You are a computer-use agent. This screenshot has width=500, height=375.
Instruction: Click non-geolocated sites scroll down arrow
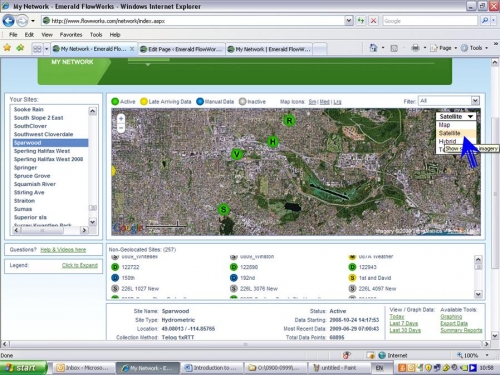[478, 294]
